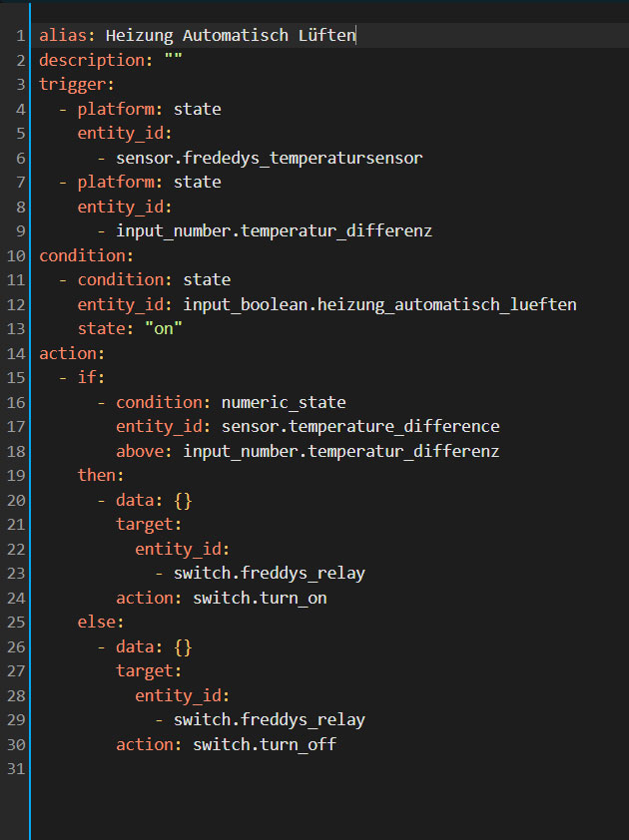This screenshot has width=629, height=840.
Task: Click the 'above' key on line 18
Action: (144, 451)
